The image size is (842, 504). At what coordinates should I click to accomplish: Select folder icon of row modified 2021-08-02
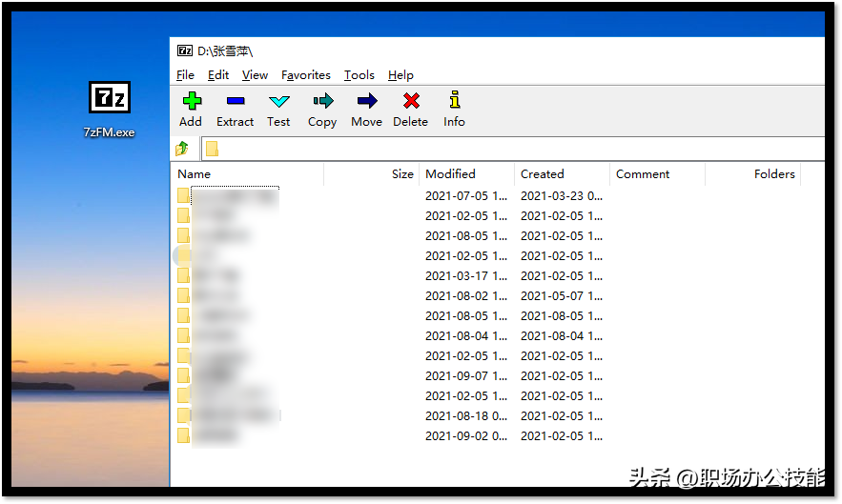coord(183,295)
